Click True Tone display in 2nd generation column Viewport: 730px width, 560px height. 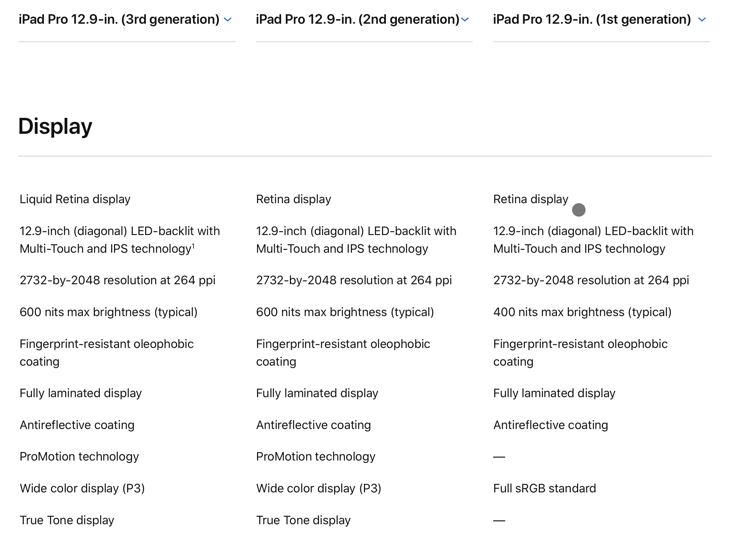[x=303, y=520]
